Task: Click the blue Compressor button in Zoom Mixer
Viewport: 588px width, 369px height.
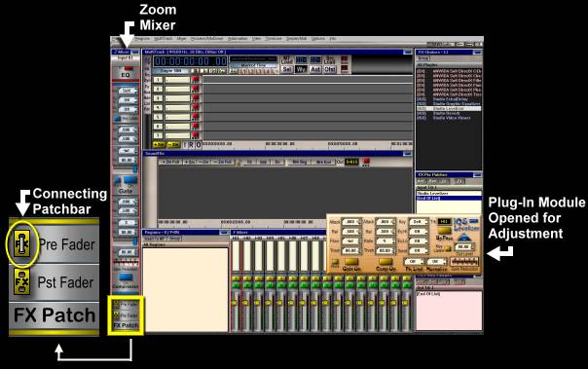Action: point(126,277)
